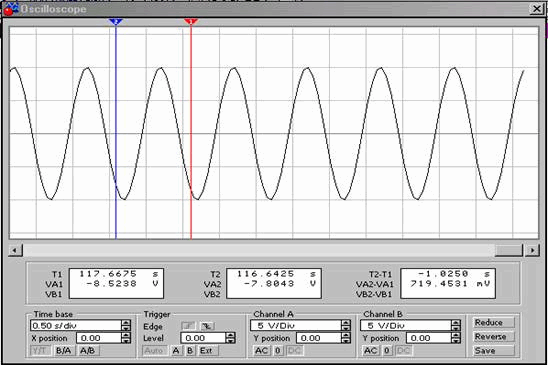Select A/B display mode
Image resolution: width=548 pixels, height=365 pixels.
88,350
